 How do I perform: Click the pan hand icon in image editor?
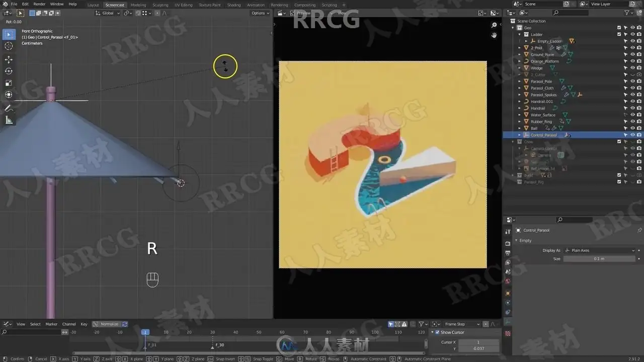click(494, 35)
